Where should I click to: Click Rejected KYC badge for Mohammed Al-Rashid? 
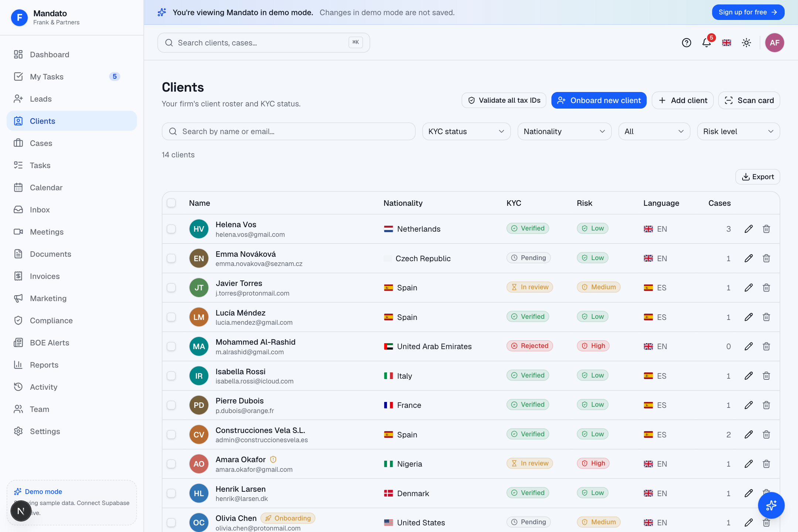[529, 346]
